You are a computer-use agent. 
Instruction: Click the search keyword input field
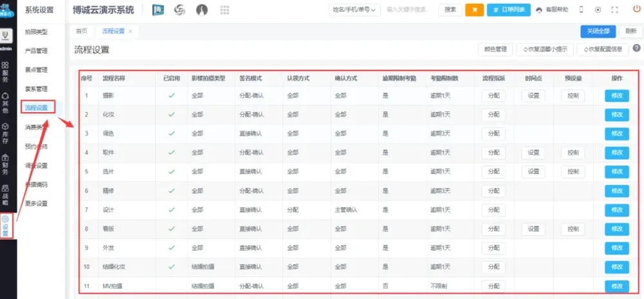408,10
